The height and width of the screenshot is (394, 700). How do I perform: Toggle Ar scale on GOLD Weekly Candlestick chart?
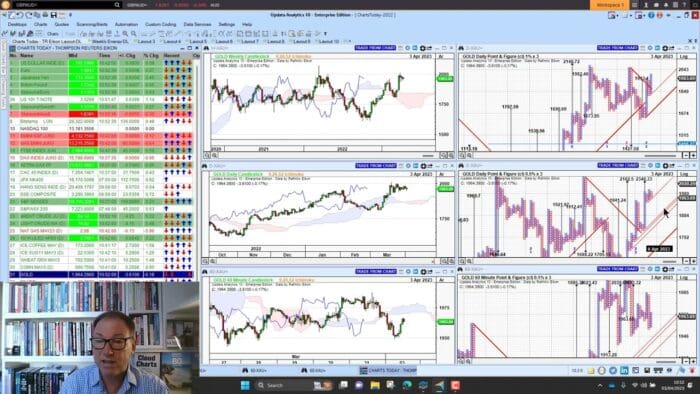pyautogui.click(x=441, y=57)
